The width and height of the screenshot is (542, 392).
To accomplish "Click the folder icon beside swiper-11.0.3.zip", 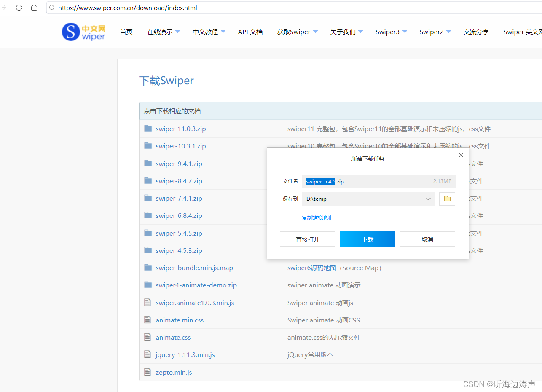I will point(148,129).
